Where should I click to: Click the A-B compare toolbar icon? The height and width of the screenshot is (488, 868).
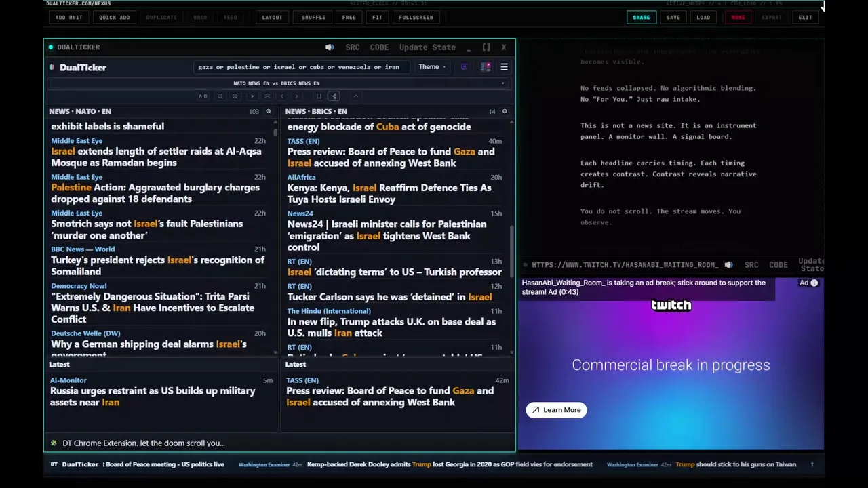coord(203,96)
